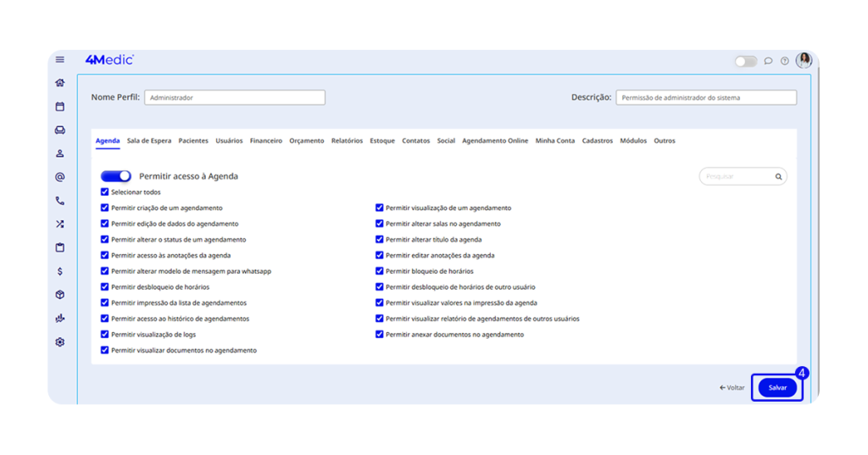
Task: Click the email at-sign icon in sidebar
Action: pyautogui.click(x=60, y=177)
